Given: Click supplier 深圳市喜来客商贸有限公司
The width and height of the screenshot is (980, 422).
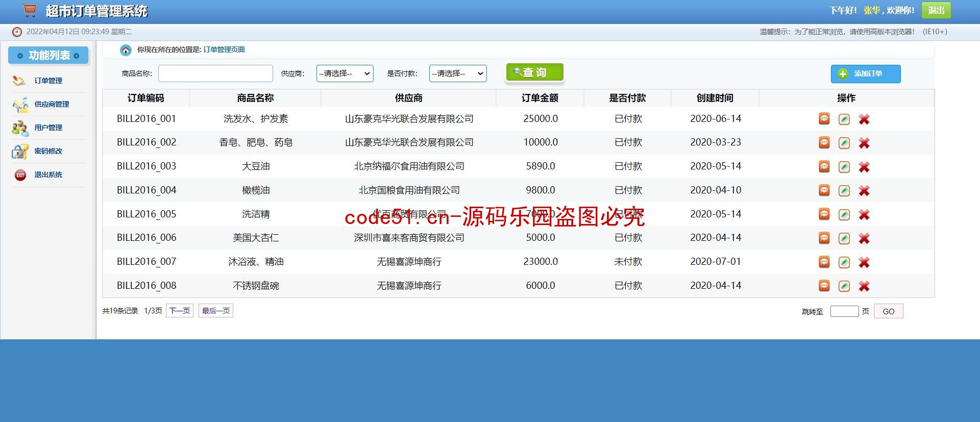Looking at the screenshot, I should [x=409, y=238].
